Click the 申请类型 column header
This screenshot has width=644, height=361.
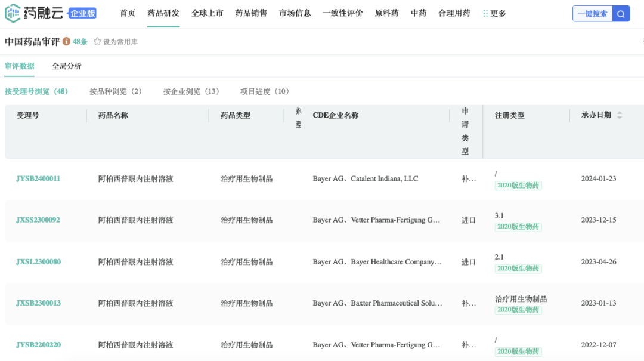465,131
